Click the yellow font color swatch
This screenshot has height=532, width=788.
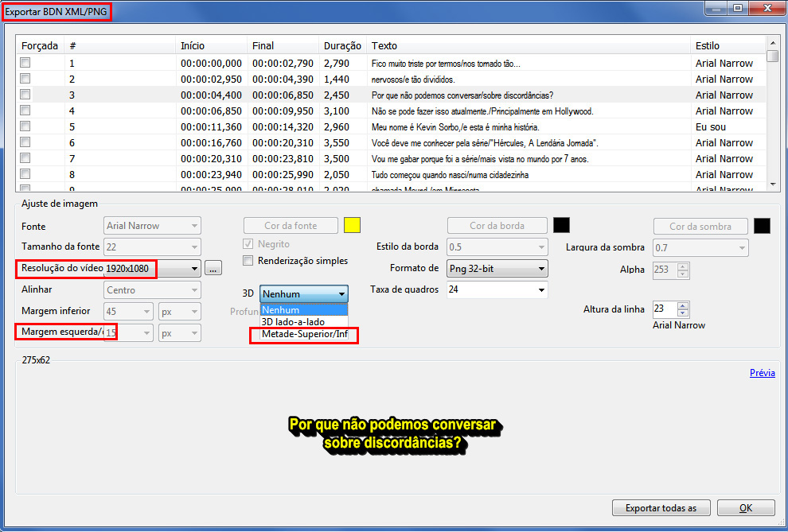click(x=351, y=225)
